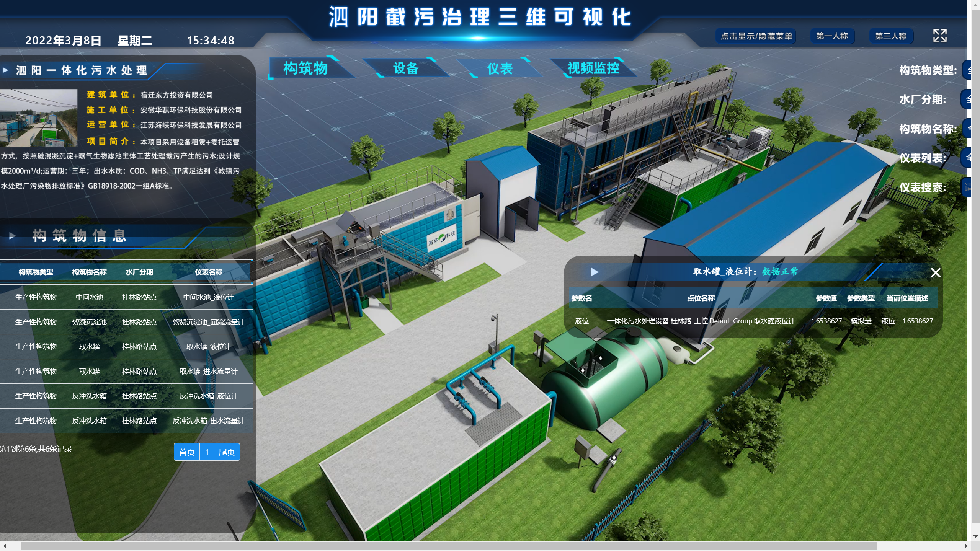This screenshot has height=551, width=980.
Task: Click the fullscreen expand icon at top right
Action: 940,36
